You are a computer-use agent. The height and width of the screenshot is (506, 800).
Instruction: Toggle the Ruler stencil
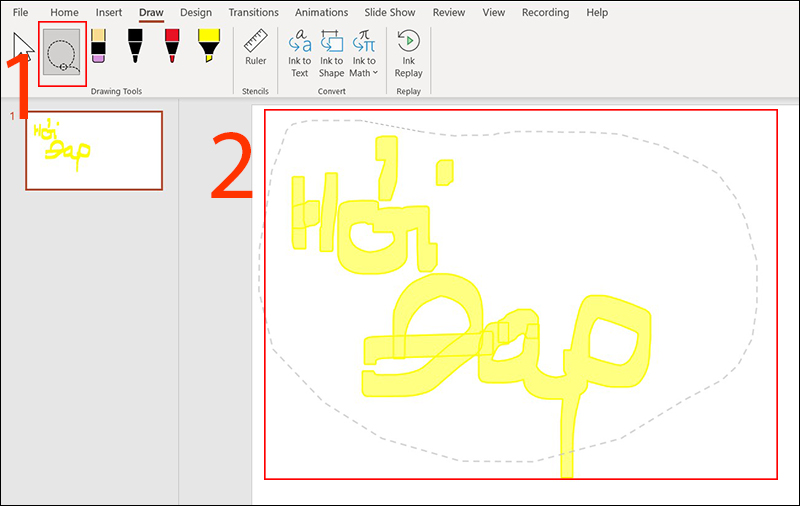coord(256,47)
